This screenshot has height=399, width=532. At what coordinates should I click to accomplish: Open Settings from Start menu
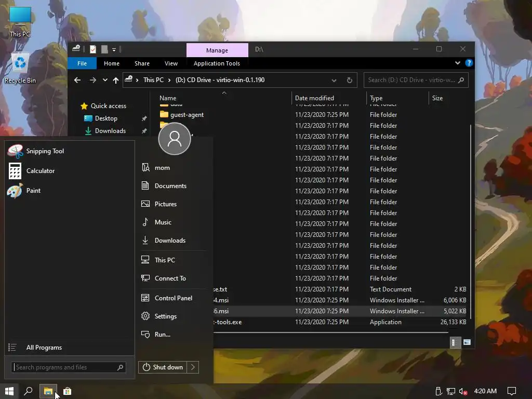(174, 316)
